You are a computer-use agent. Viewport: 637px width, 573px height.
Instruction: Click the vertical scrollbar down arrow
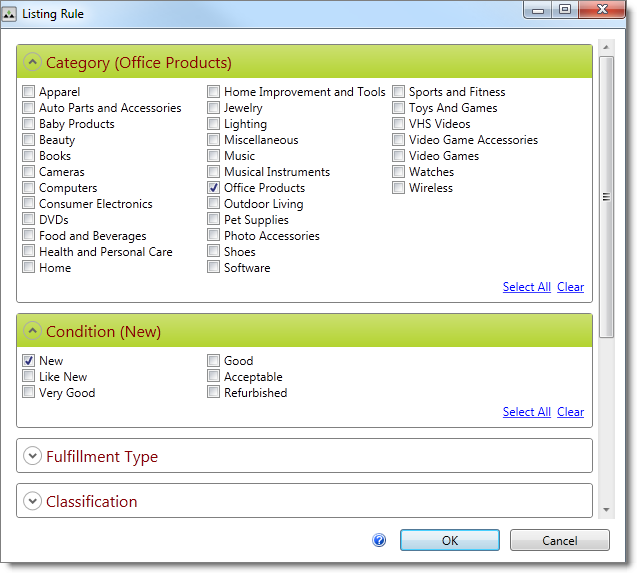coord(606,510)
